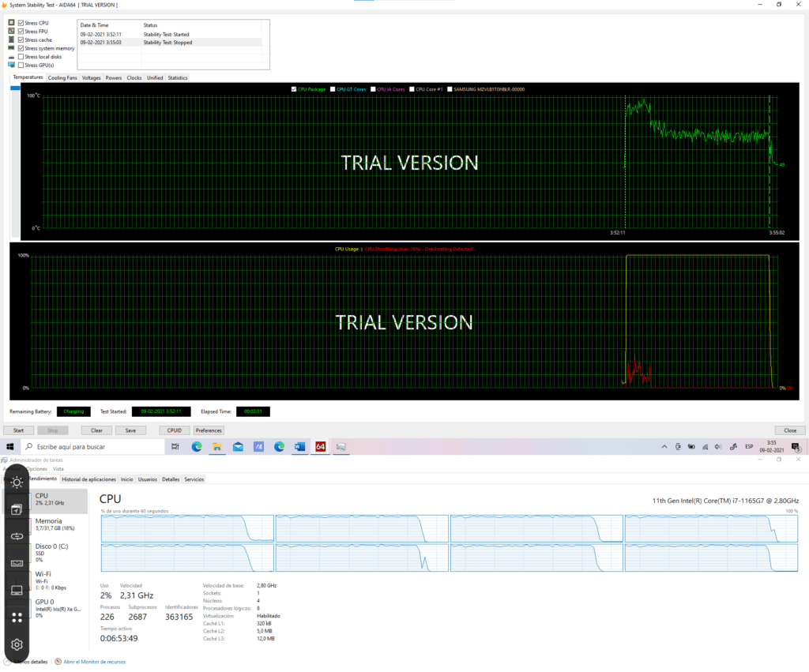Click the AIDA64 icon in the taskbar

pyautogui.click(x=321, y=447)
